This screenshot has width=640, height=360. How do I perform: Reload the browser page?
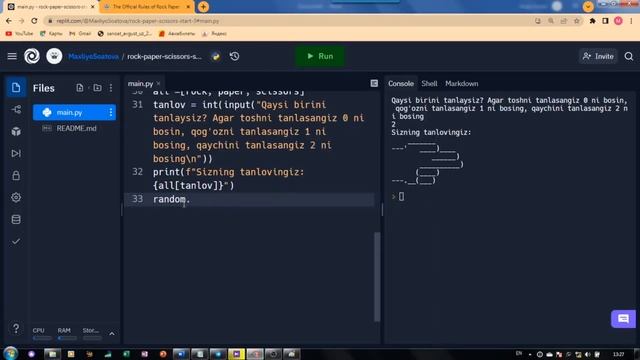34,21
